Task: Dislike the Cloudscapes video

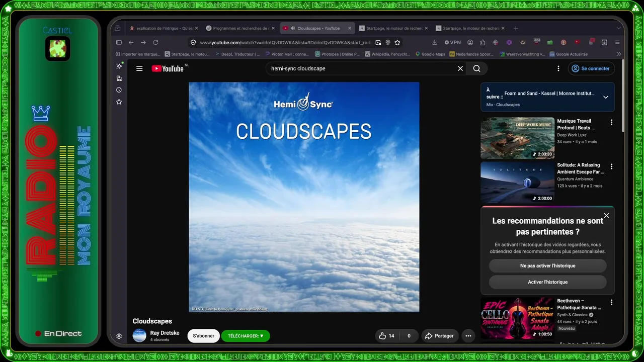Action: (x=409, y=336)
